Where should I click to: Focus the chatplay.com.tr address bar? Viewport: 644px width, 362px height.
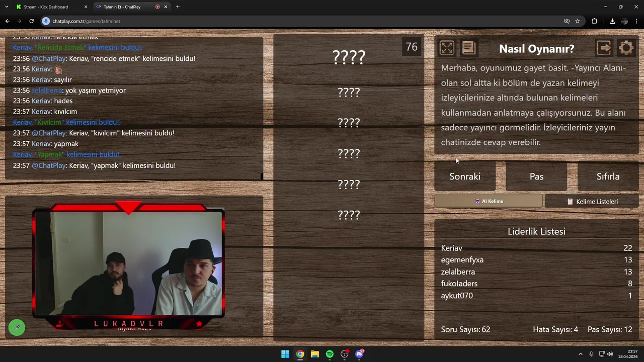point(302,21)
